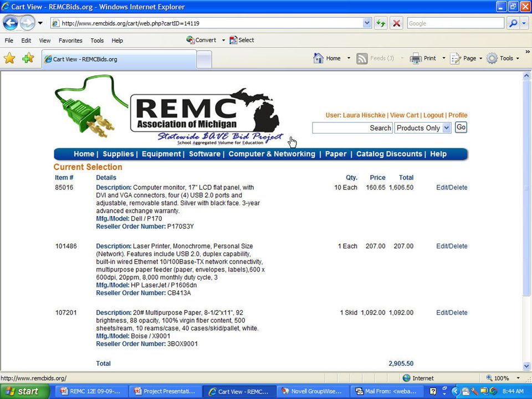Click the toolbar overflow chevron
This screenshot has height=399, width=532.
coord(527,52)
